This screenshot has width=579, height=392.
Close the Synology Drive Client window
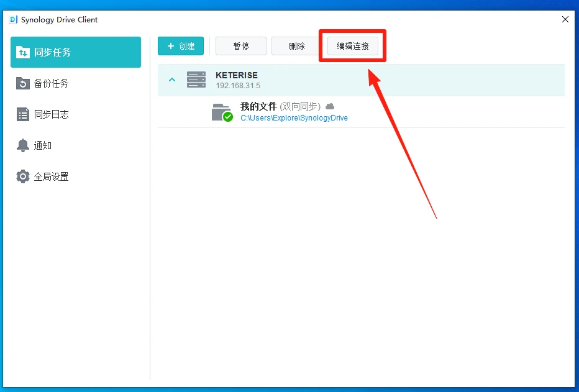pyautogui.click(x=565, y=19)
